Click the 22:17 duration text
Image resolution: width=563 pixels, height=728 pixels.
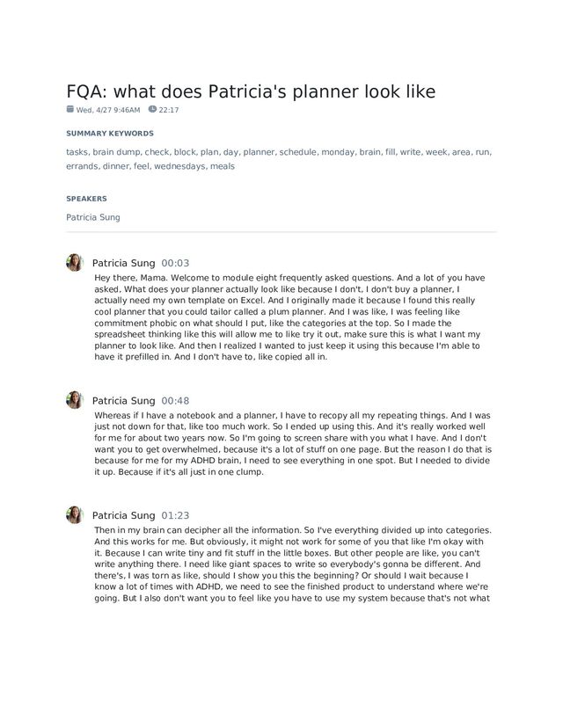pyautogui.click(x=169, y=111)
